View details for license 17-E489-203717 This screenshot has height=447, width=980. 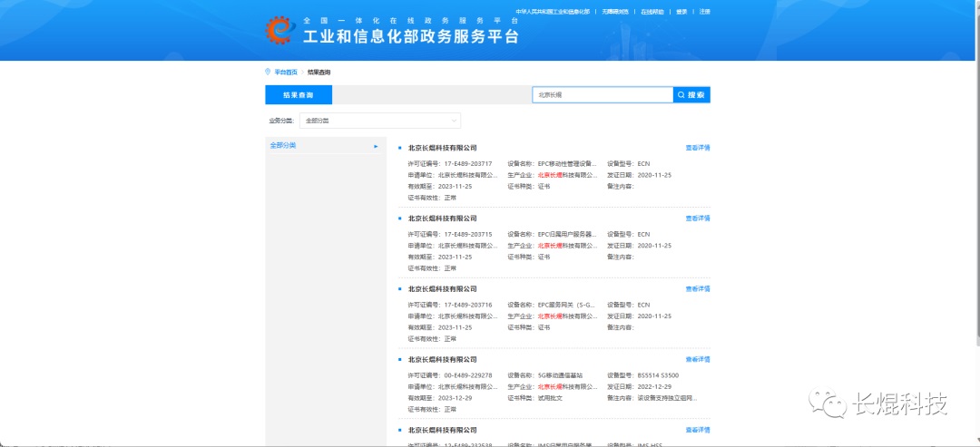[x=698, y=148]
